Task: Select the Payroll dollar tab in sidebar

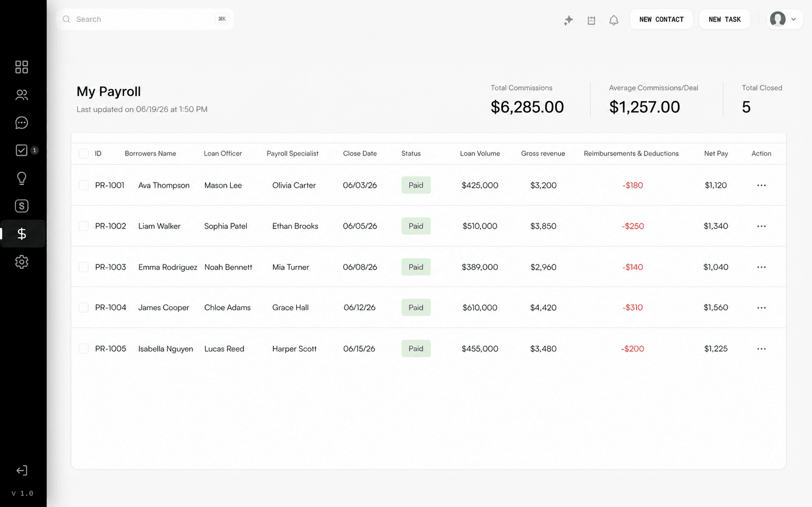Action: (x=21, y=234)
